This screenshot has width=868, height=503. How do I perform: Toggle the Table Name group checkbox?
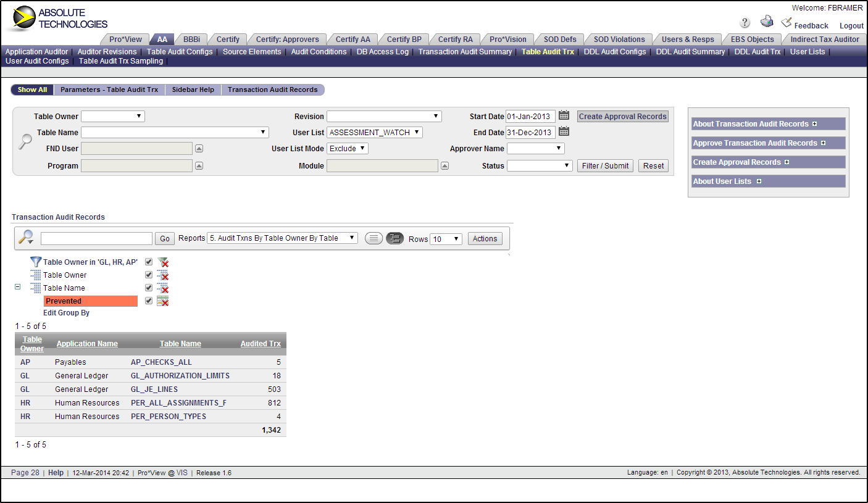(149, 288)
